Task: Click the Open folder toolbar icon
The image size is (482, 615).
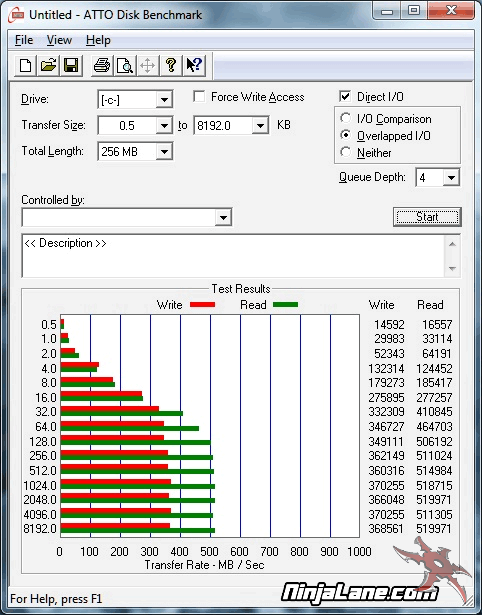Action: coord(48,65)
